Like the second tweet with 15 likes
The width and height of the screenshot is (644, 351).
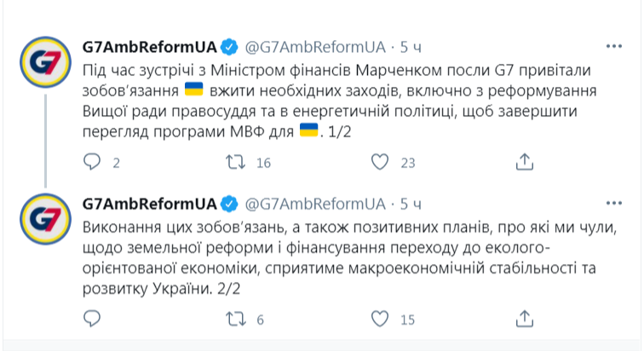[382, 319]
